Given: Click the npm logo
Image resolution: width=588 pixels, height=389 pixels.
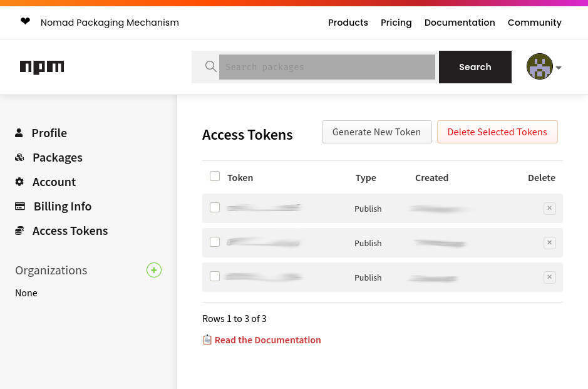Looking at the screenshot, I should [x=42, y=67].
